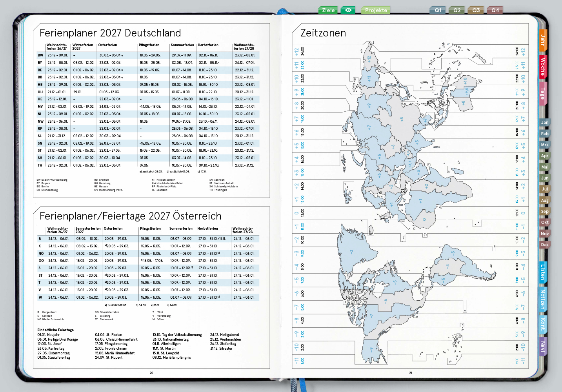The height and width of the screenshot is (392, 562).
Task: Click the SH Easter dates '30.03.–10.04.'
Action: 110,158
